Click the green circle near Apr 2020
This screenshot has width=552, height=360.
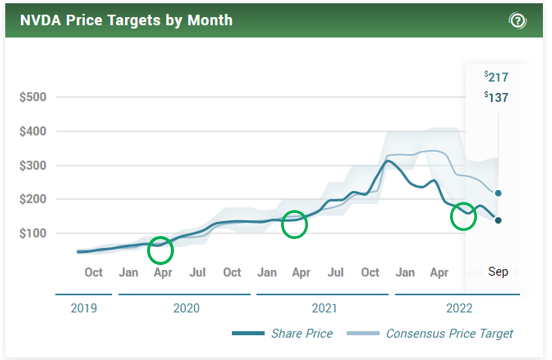point(161,250)
